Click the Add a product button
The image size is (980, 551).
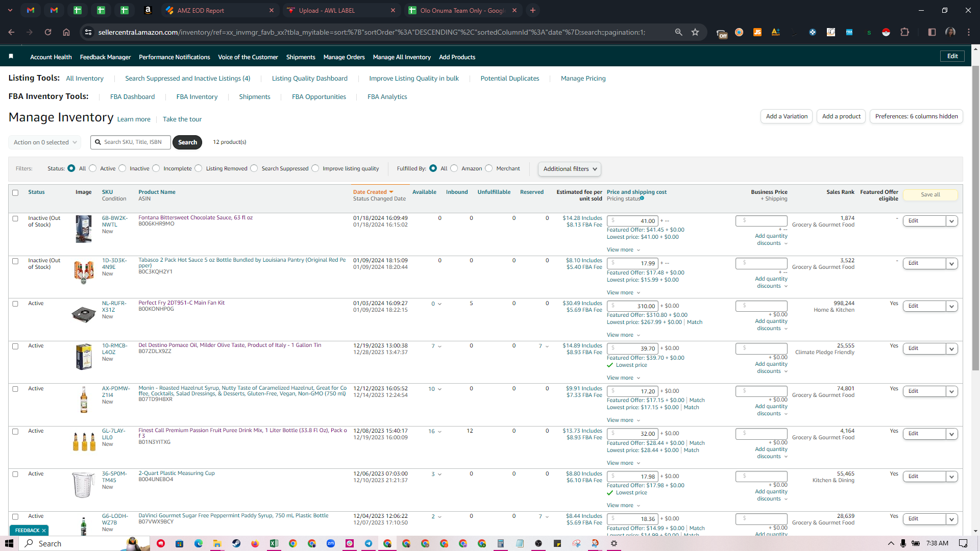[841, 116]
